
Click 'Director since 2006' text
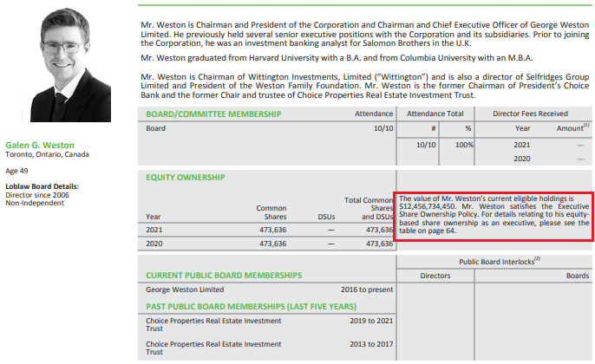point(37,195)
